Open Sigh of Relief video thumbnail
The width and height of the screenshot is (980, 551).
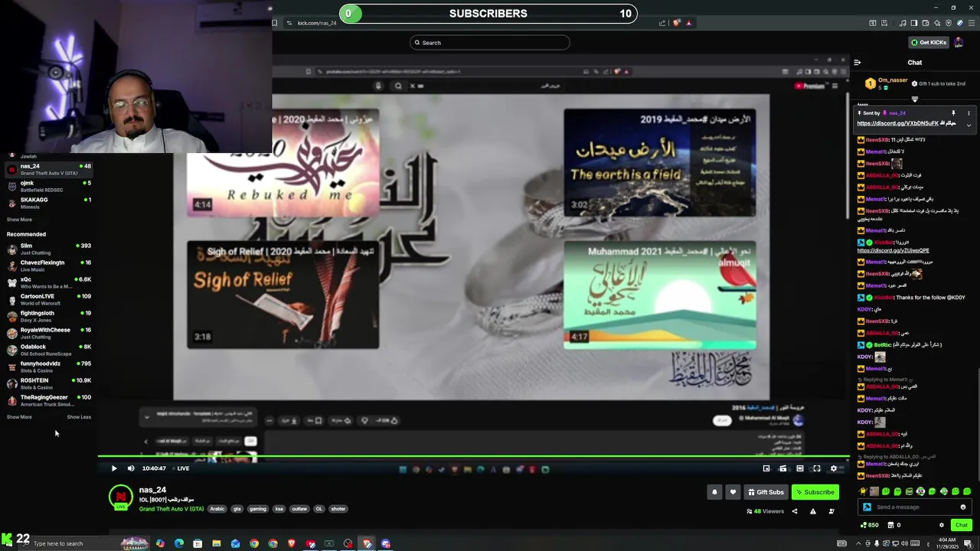click(x=283, y=295)
